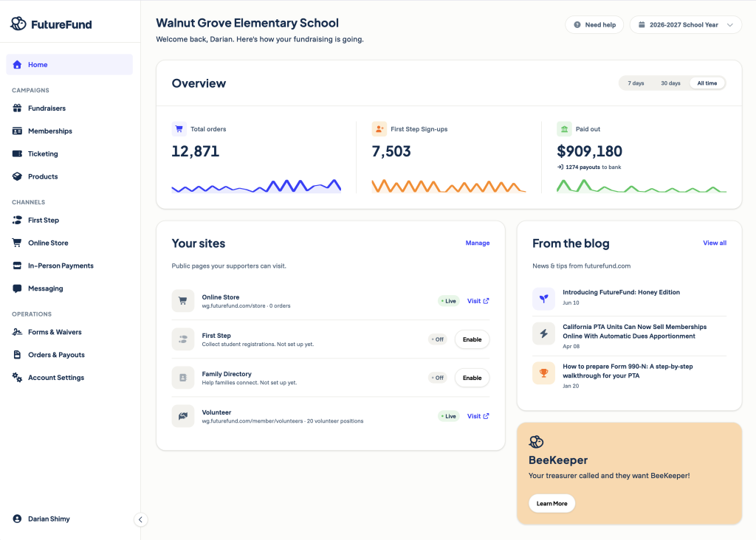Click the First Step Sign-ups person icon
This screenshot has height=540, width=756.
(x=379, y=129)
